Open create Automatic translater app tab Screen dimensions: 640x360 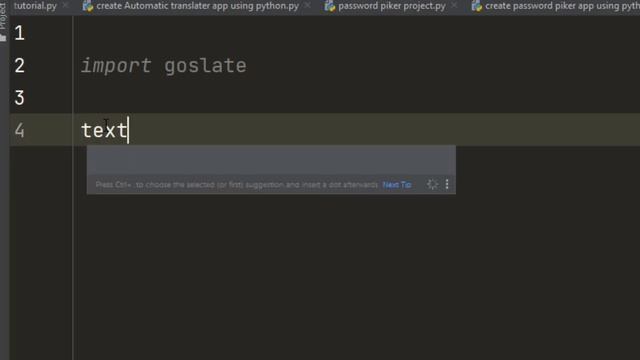click(x=197, y=6)
